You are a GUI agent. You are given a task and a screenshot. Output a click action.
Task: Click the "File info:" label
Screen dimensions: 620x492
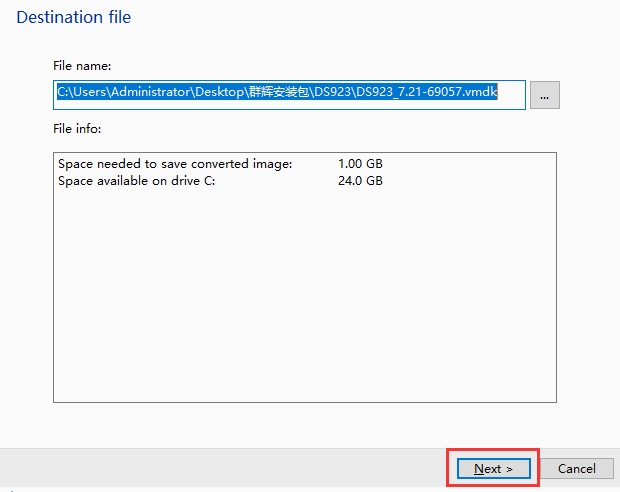[x=78, y=129]
